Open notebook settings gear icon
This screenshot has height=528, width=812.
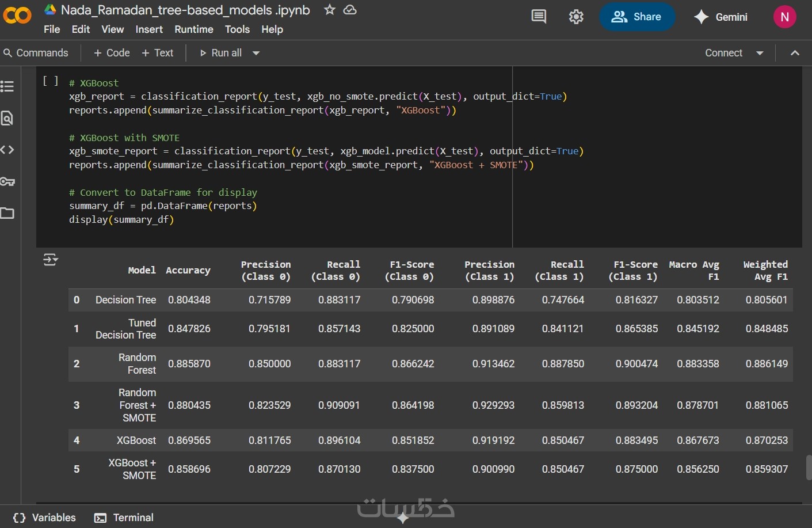576,17
